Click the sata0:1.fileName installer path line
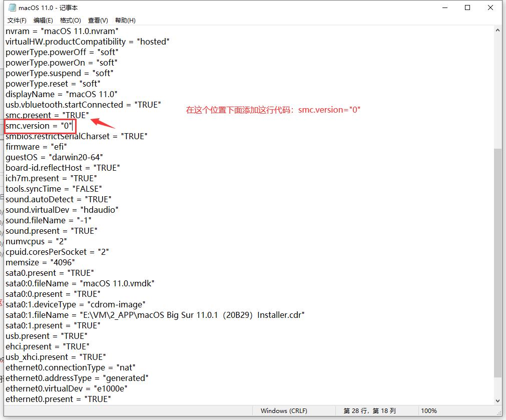 150,315
